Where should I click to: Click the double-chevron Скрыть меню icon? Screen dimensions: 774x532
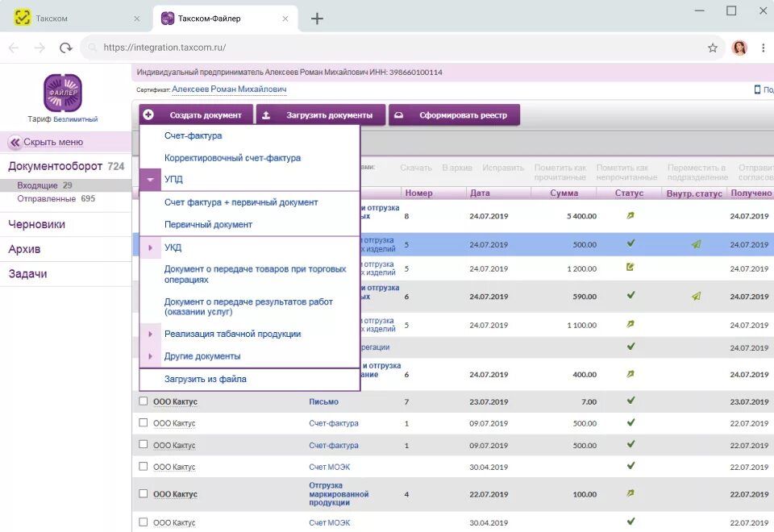pyautogui.click(x=15, y=142)
